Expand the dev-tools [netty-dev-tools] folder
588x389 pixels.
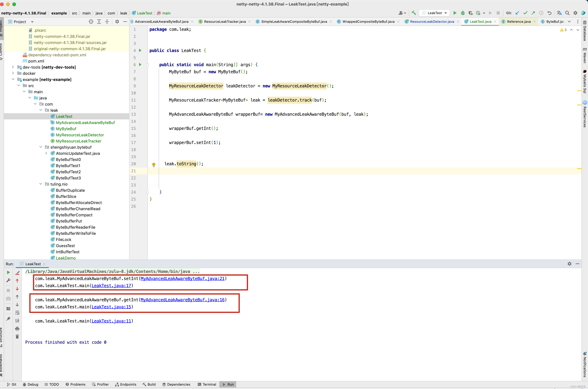13,67
